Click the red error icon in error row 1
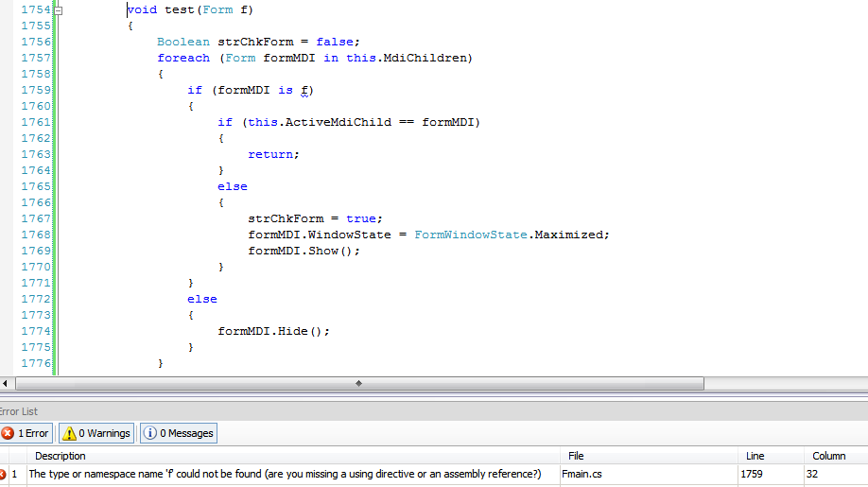Viewport: 868px width, 487px height. point(3,475)
